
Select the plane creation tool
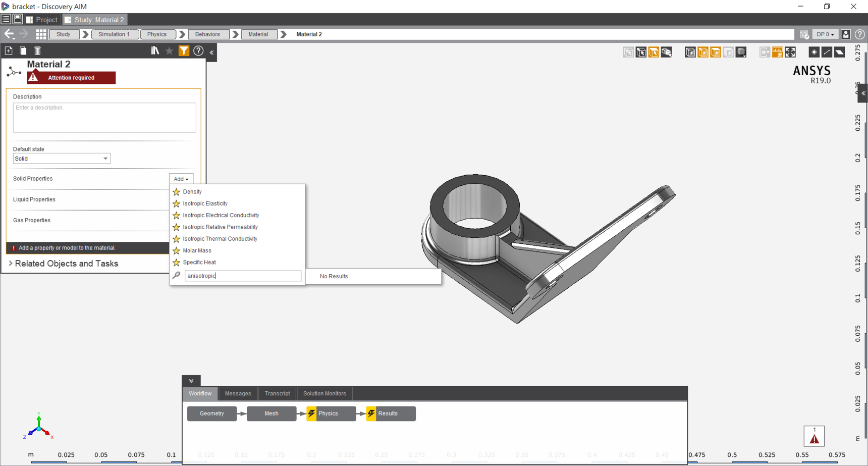(839, 52)
